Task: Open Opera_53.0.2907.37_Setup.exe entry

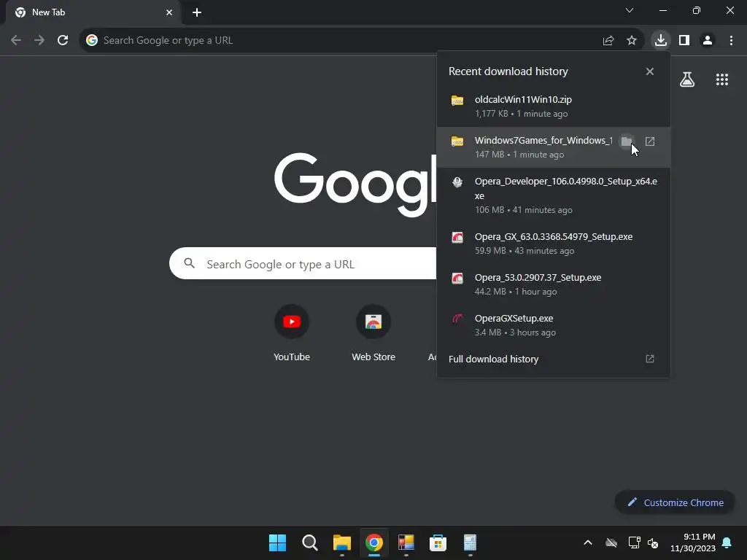Action: [x=554, y=284]
